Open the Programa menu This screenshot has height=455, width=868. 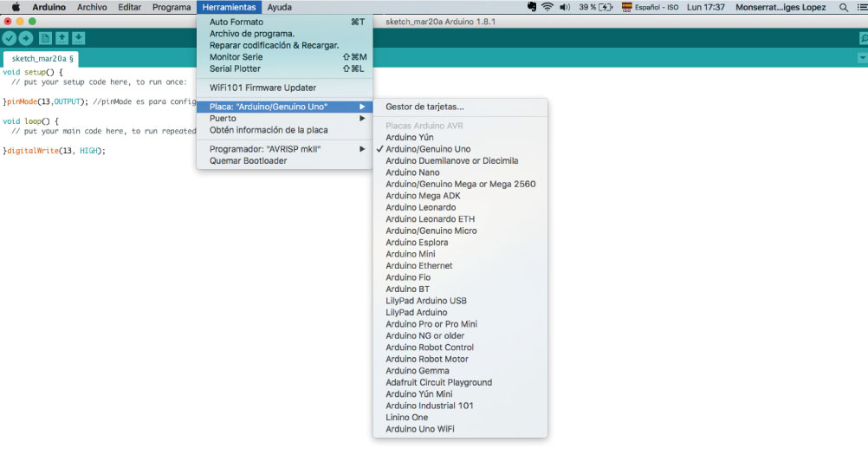pos(172,7)
